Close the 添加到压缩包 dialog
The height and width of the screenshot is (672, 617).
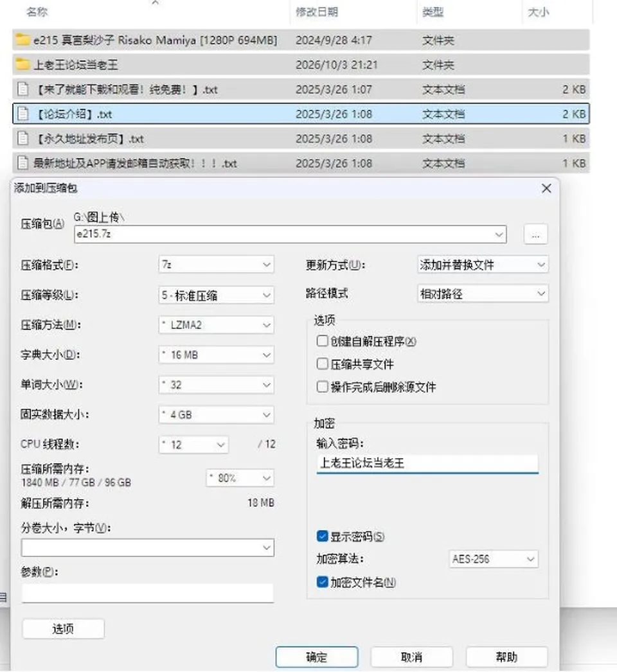coord(546,189)
